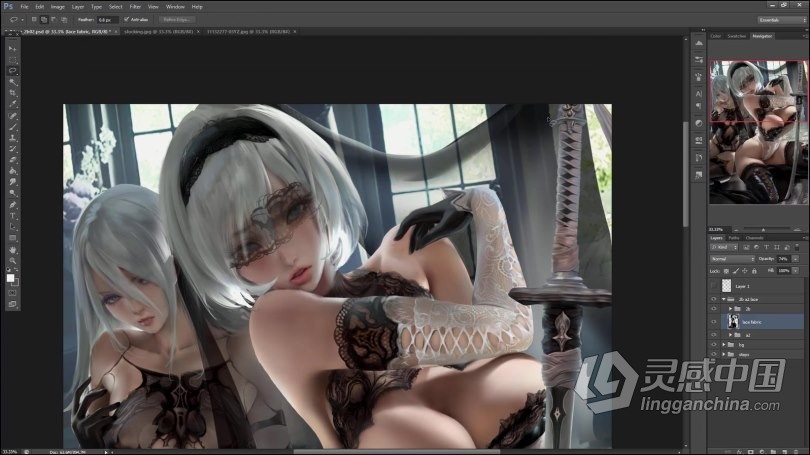Select the Zoom tool

pyautogui.click(x=12, y=260)
